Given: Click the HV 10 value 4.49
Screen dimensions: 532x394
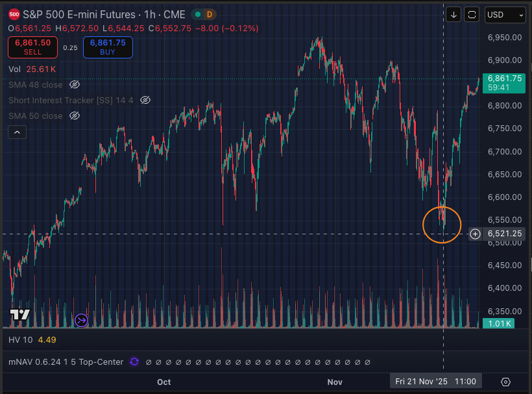Looking at the screenshot, I should (47, 339).
